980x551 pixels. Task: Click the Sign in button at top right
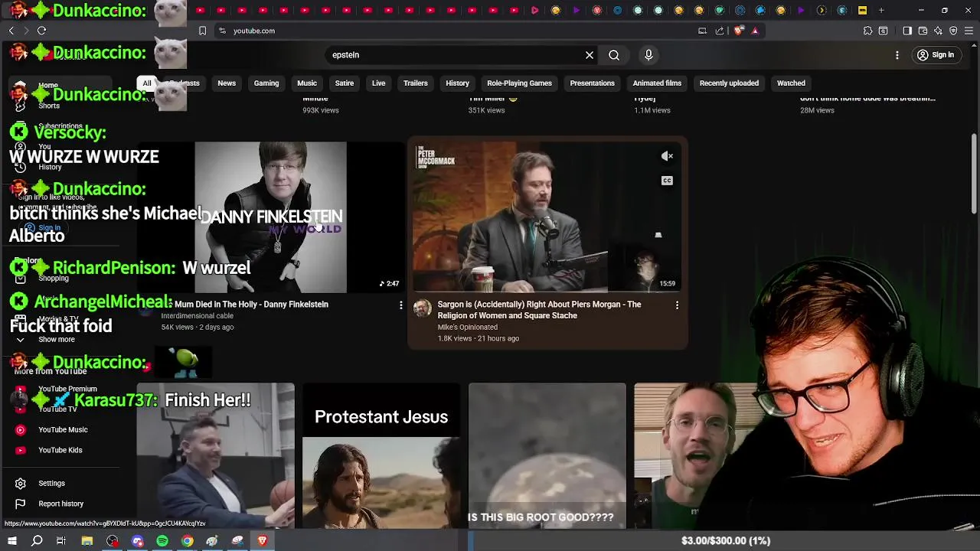[x=935, y=55]
